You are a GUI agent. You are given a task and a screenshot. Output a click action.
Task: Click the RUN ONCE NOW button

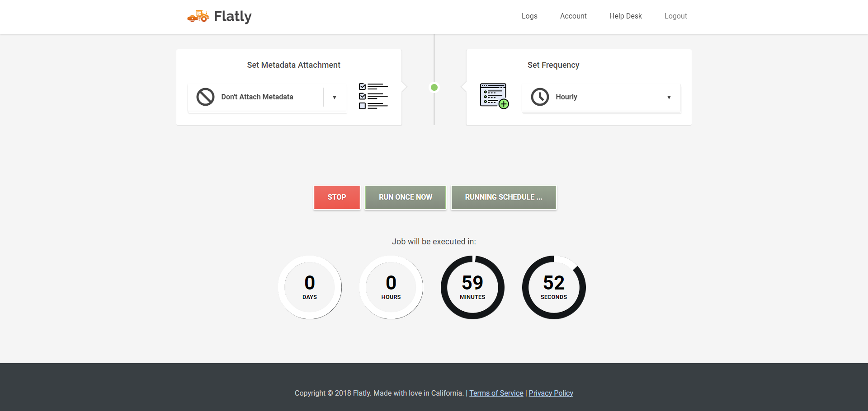click(406, 197)
